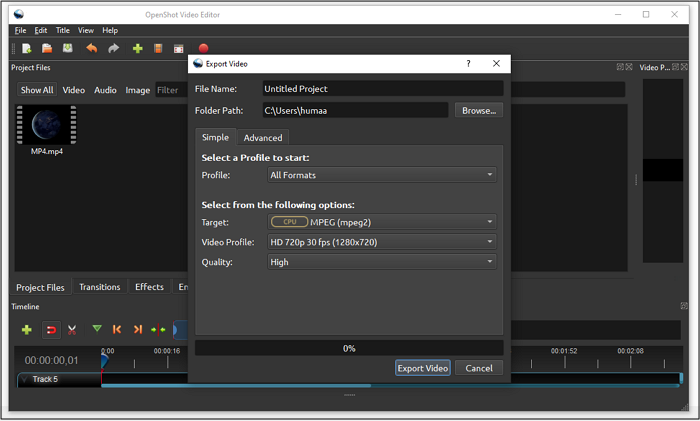
Task: Select the MP4.mp4 thumbnail in Project Files
Action: click(47, 125)
